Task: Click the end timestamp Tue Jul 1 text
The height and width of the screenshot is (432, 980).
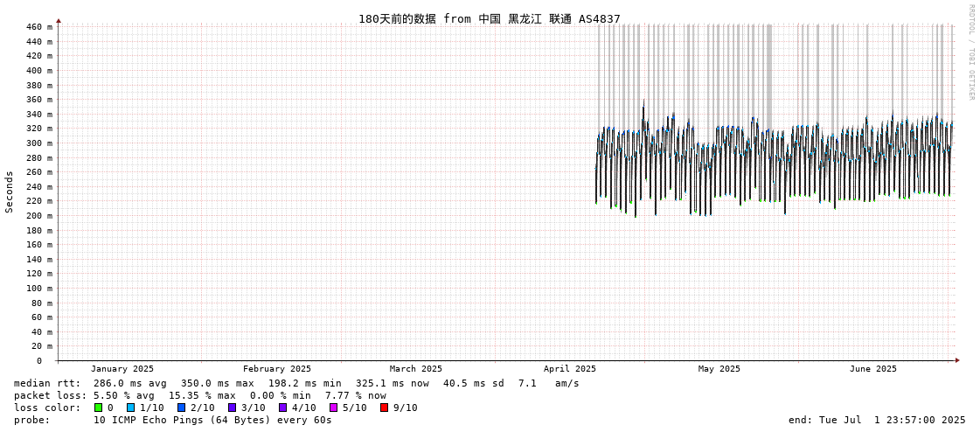Action: (877, 420)
